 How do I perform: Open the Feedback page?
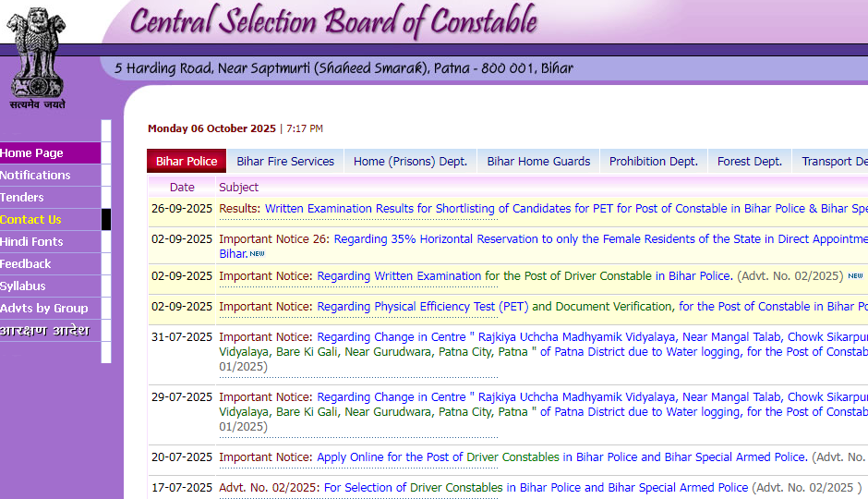pyautogui.click(x=26, y=264)
